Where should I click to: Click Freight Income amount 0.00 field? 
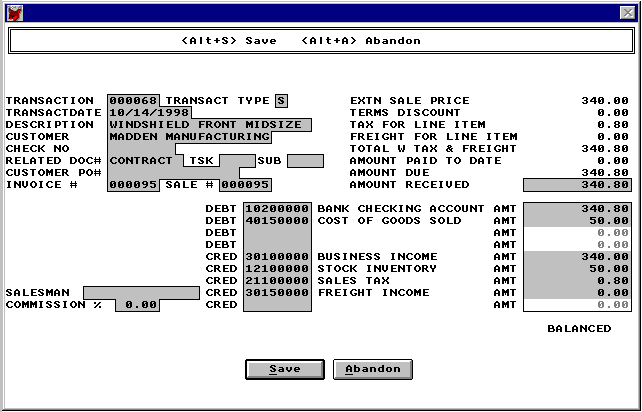577,293
